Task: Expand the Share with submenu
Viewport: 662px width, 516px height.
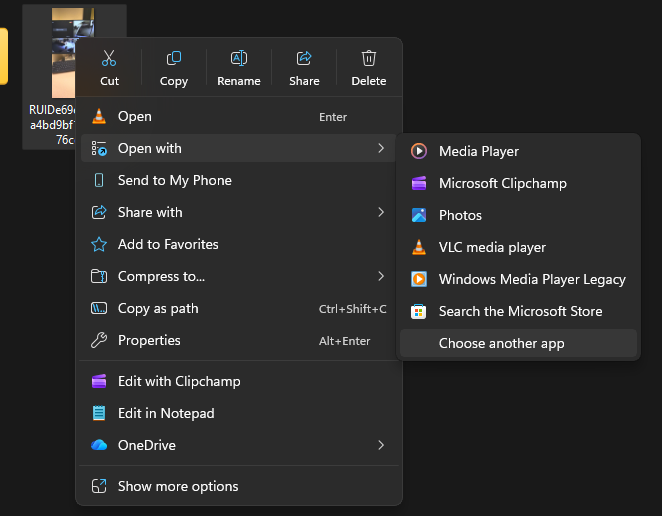Action: coord(380,212)
